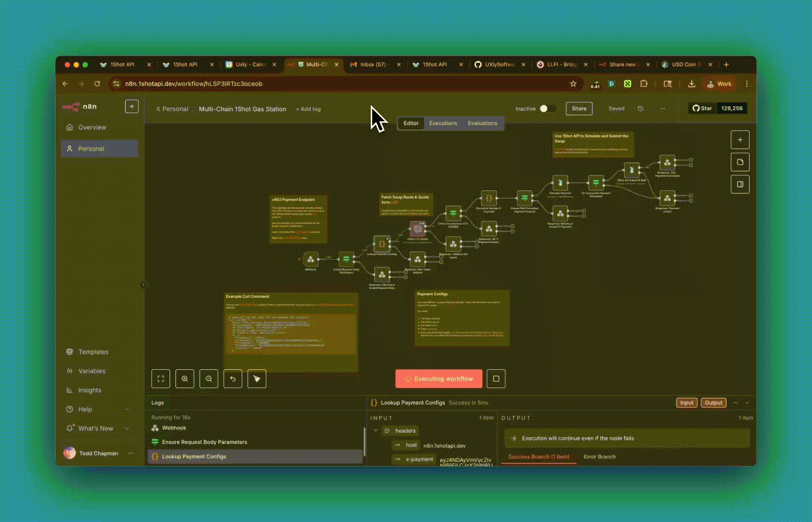This screenshot has width=812, height=522.
Task: Click the Example Curl Command sticky note
Action: click(x=291, y=332)
